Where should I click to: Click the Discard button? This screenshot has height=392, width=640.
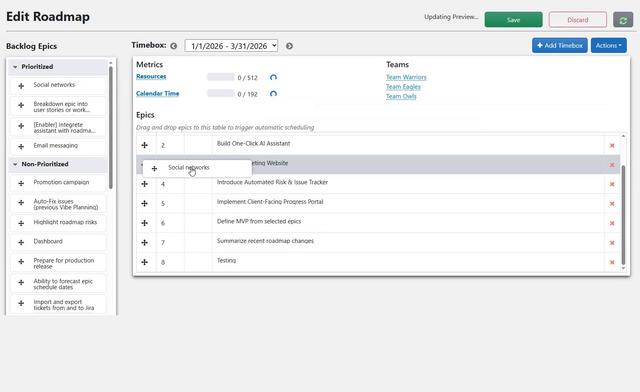[x=578, y=20]
